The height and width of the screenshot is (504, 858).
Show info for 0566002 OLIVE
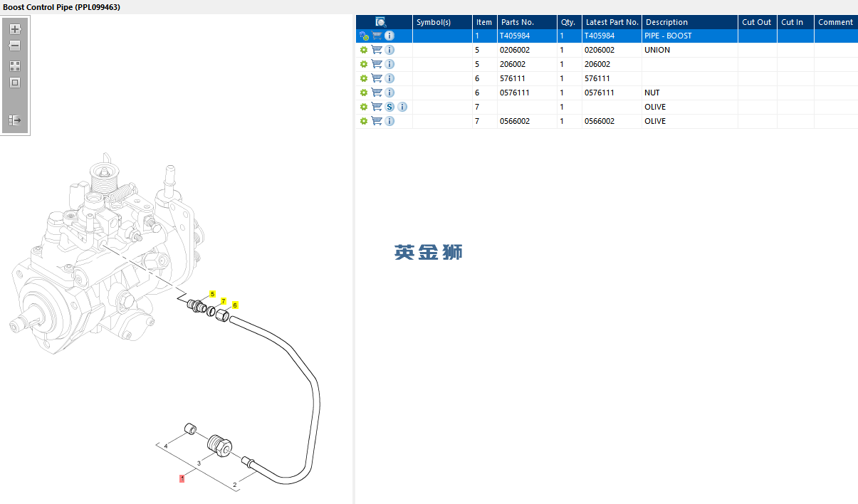pos(389,121)
